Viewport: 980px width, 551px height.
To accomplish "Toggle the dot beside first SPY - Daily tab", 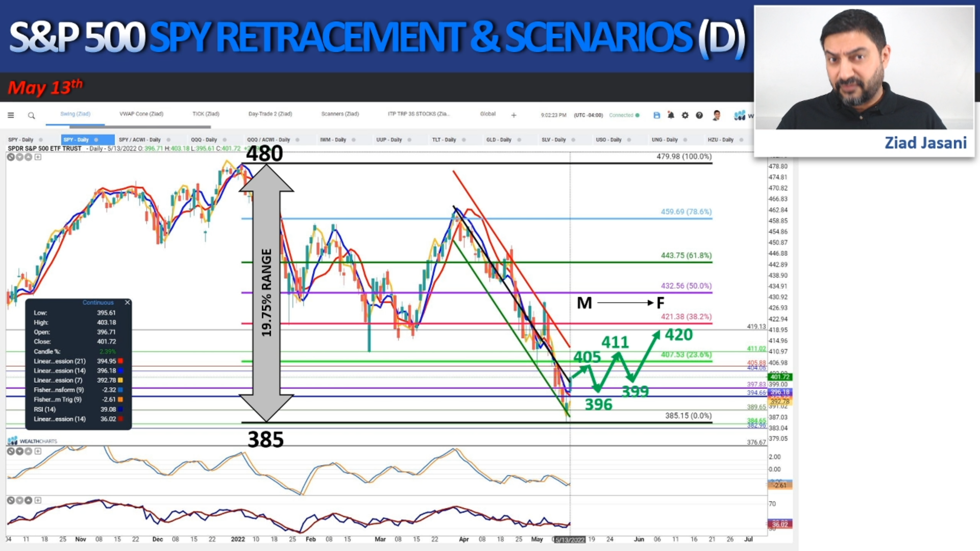I will tap(41, 140).
